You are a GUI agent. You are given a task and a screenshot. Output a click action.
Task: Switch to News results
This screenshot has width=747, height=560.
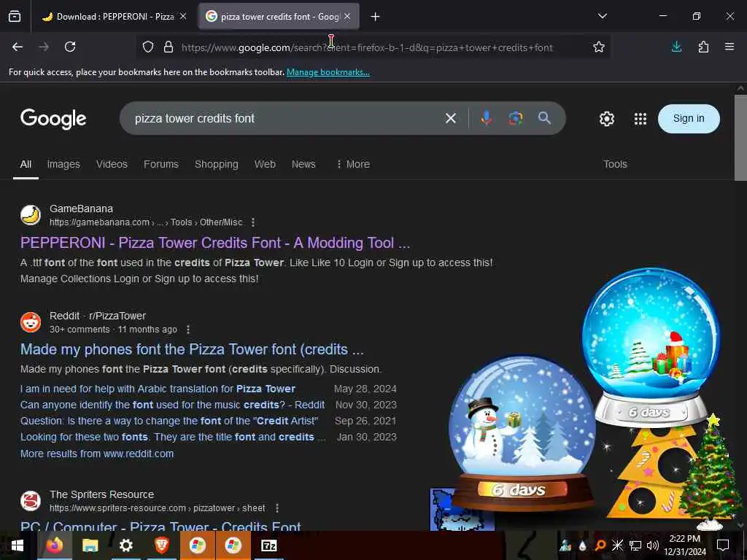click(x=303, y=164)
